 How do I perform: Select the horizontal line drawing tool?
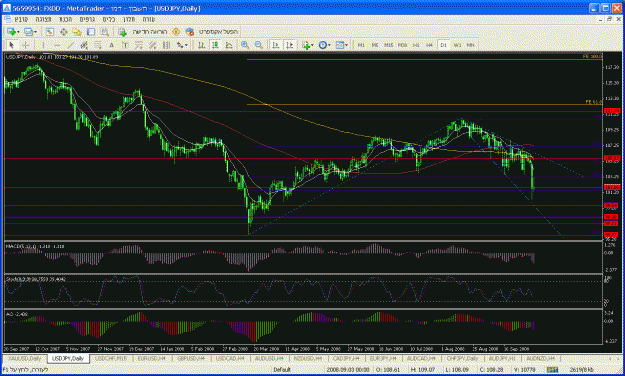coord(57,45)
